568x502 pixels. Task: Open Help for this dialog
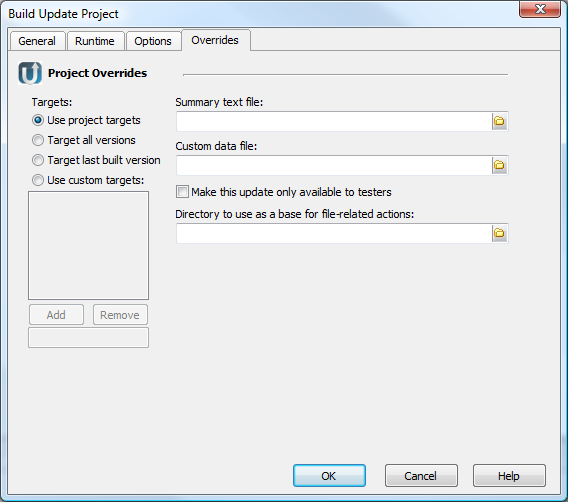click(509, 476)
